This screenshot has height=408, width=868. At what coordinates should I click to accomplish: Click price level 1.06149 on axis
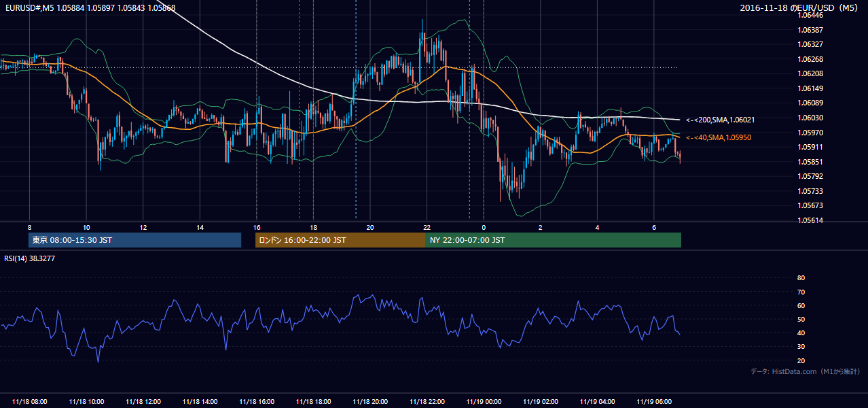pyautogui.click(x=810, y=88)
